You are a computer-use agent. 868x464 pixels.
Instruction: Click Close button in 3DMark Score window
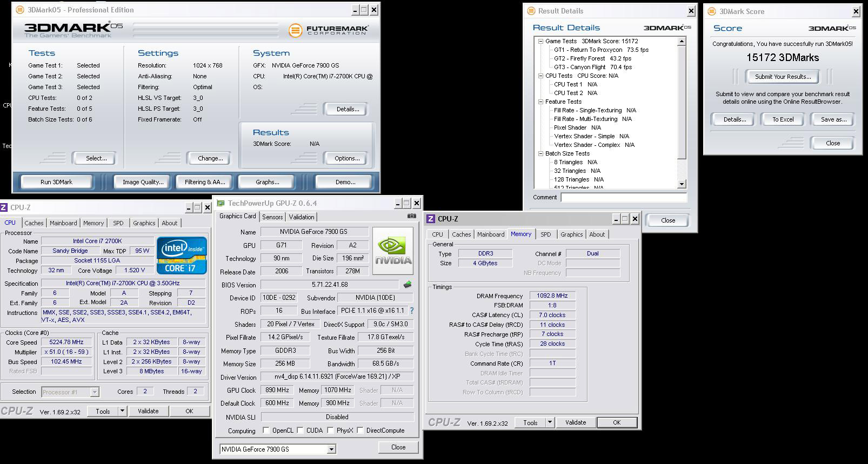[x=832, y=143]
